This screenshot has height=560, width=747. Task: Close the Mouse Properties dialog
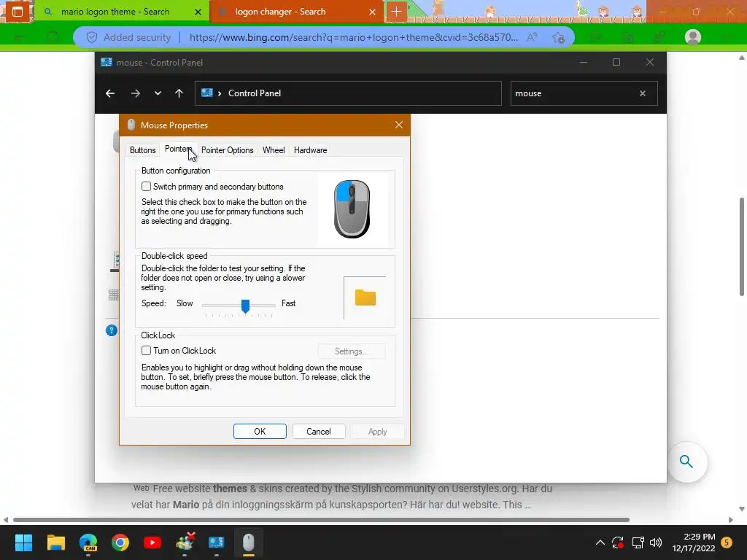399,125
